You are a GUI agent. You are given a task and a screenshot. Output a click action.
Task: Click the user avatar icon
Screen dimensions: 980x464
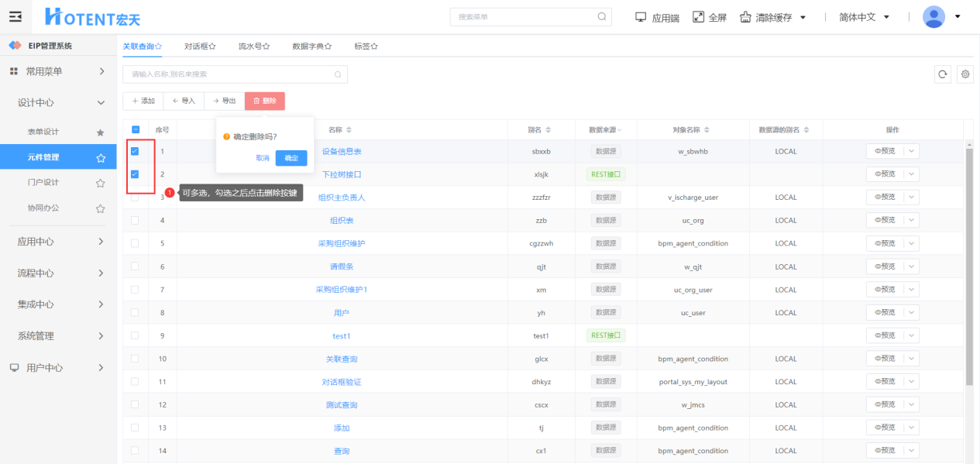coord(934,17)
